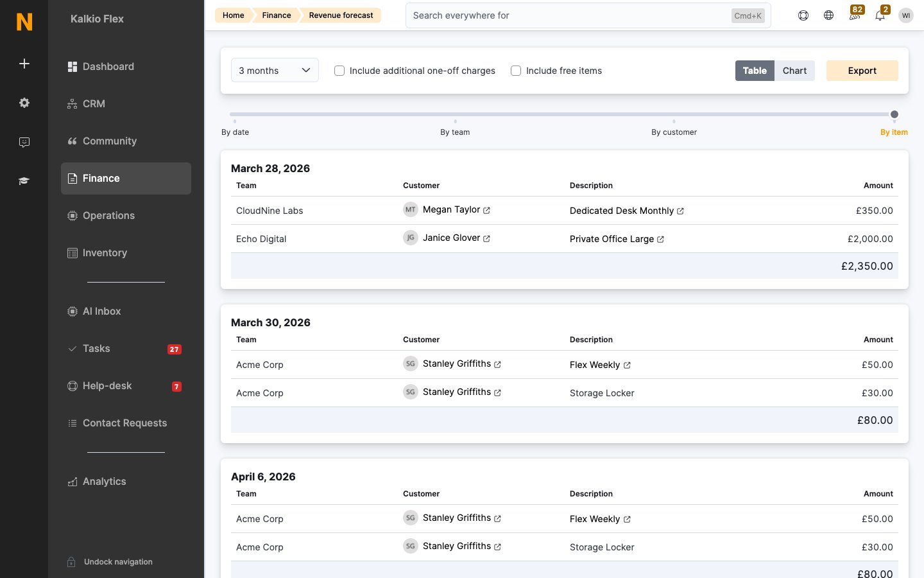This screenshot has height=578, width=924.
Task: Enable Include additional one-off charges checkbox
Action: click(339, 71)
